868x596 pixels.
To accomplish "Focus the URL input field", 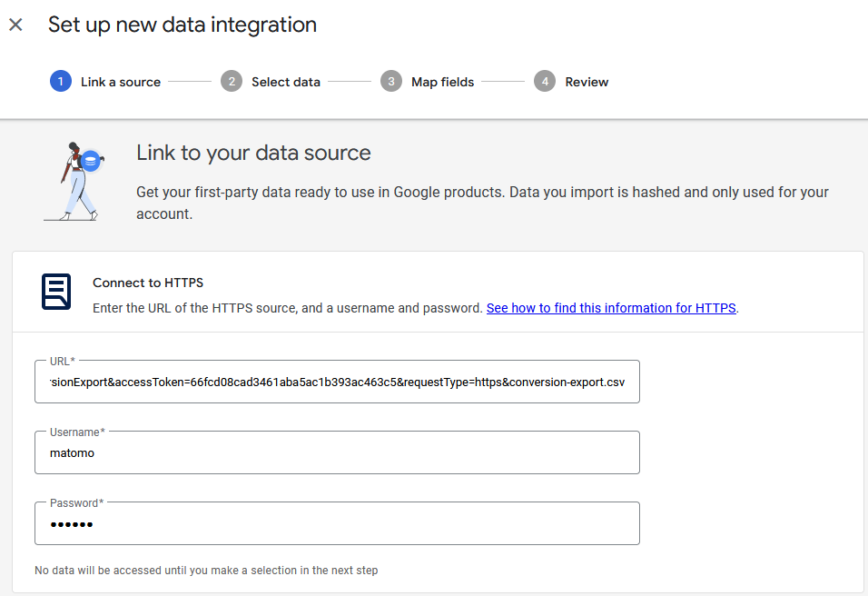I will [336, 382].
